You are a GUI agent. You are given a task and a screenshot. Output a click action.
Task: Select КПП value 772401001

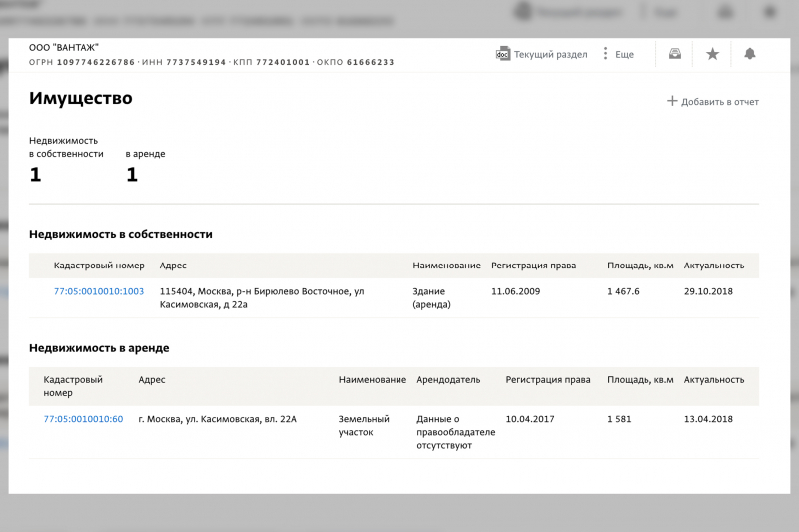(x=283, y=62)
